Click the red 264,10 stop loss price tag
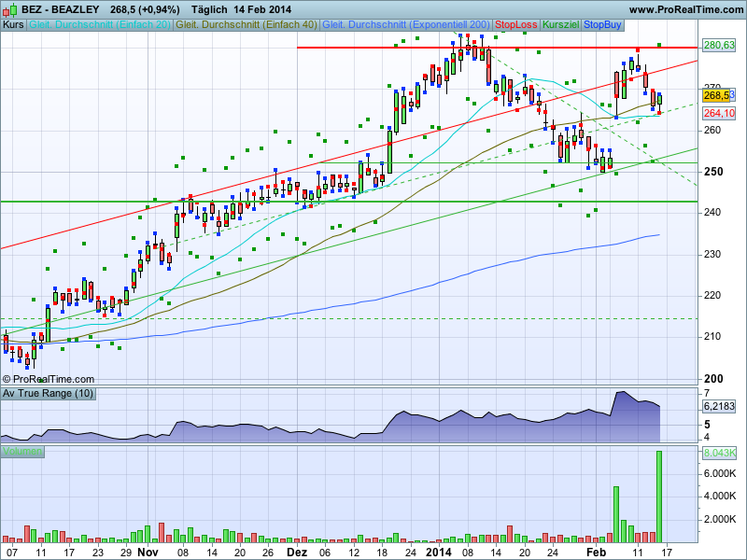Viewport: 747px width, 560px height. (717, 113)
